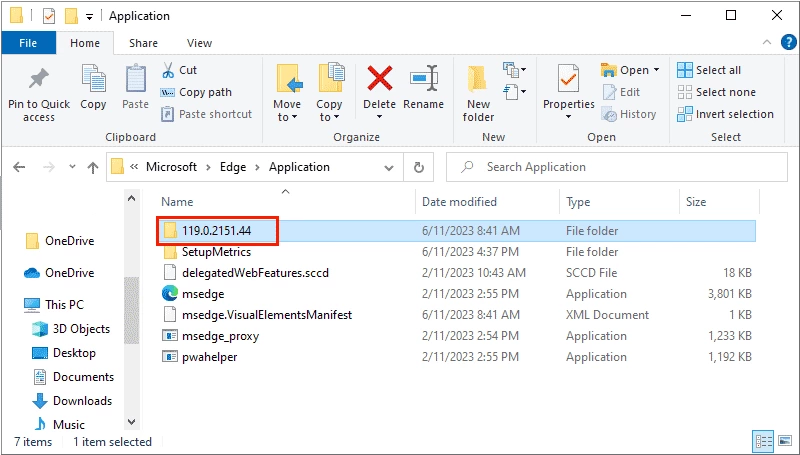
Task: Open the blue Help question icon
Action: (789, 42)
